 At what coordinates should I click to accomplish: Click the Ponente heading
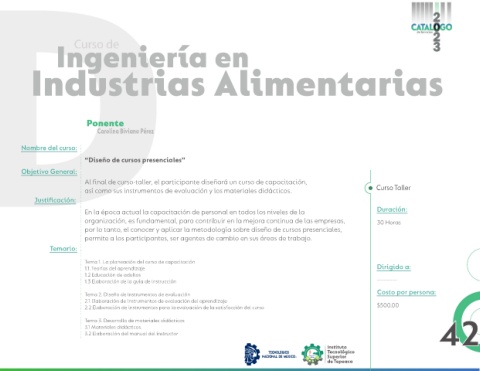105,123
